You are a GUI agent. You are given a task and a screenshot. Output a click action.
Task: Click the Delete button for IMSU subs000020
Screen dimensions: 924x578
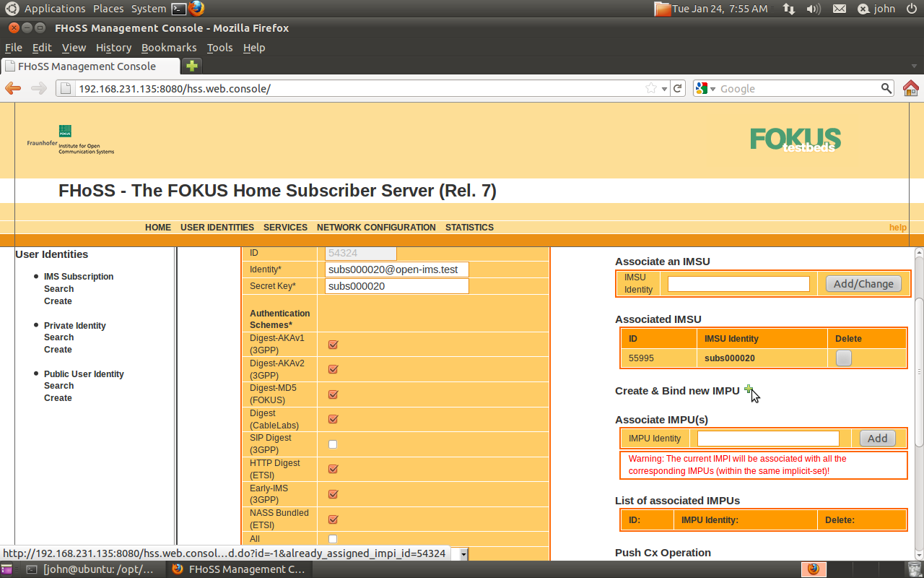pos(843,358)
